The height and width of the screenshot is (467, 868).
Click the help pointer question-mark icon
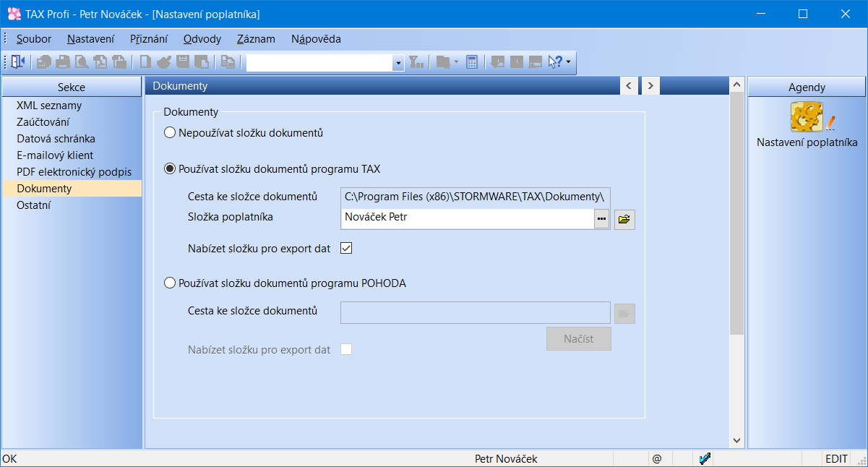pos(555,62)
